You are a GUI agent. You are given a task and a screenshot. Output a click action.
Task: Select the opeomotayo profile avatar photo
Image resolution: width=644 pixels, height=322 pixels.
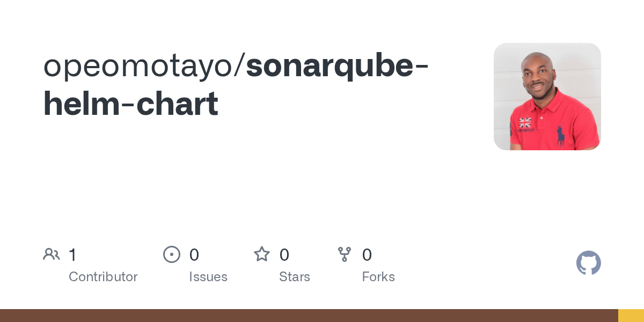547,97
